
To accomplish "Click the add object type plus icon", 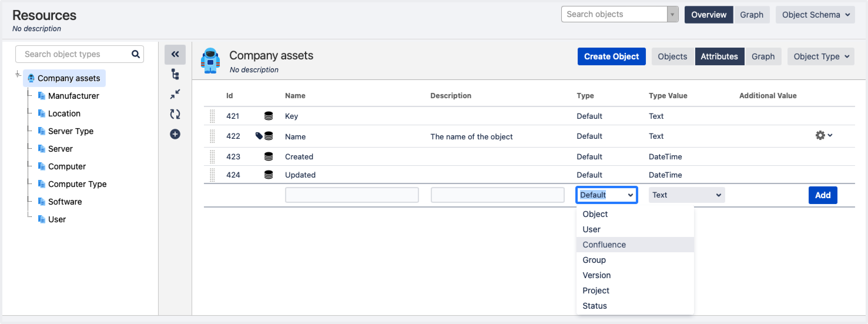I will pyautogui.click(x=175, y=134).
